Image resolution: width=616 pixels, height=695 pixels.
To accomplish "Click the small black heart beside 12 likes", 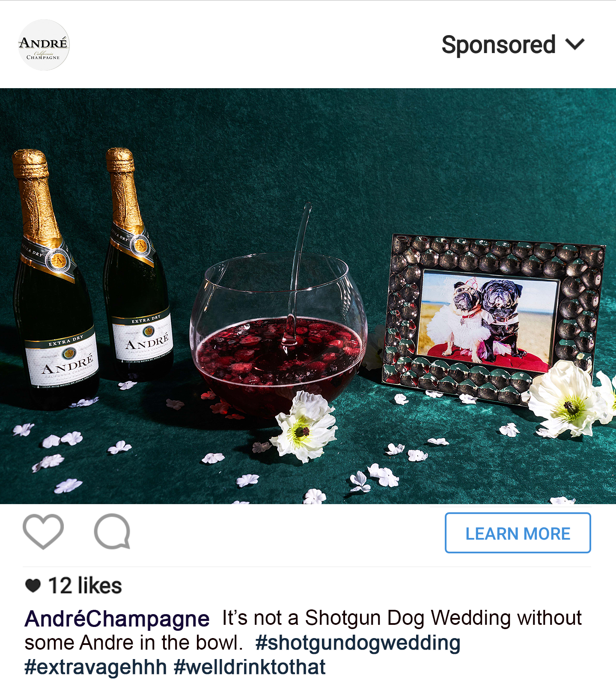I will coord(33,585).
